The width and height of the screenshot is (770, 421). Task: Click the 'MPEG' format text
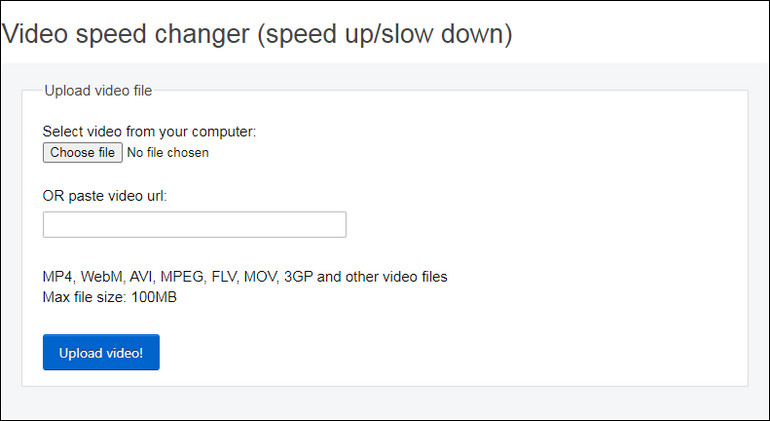[182, 277]
